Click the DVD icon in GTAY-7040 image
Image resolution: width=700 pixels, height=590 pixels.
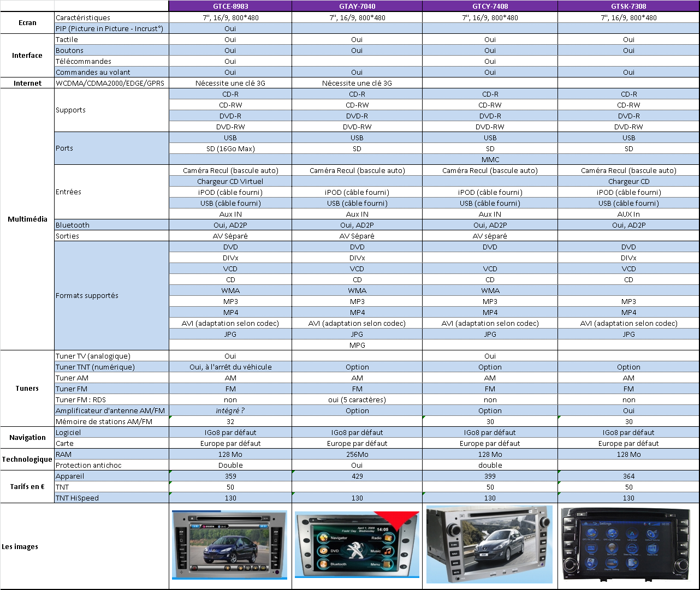click(x=323, y=551)
